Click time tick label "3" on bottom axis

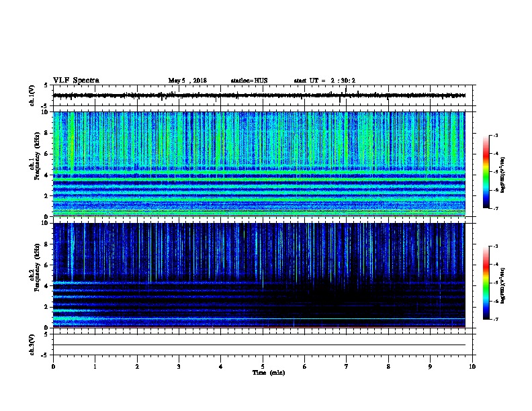point(179,366)
